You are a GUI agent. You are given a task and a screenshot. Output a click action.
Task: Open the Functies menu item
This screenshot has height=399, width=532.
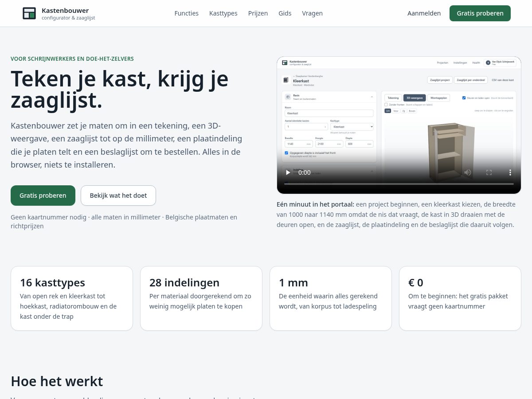187,13
